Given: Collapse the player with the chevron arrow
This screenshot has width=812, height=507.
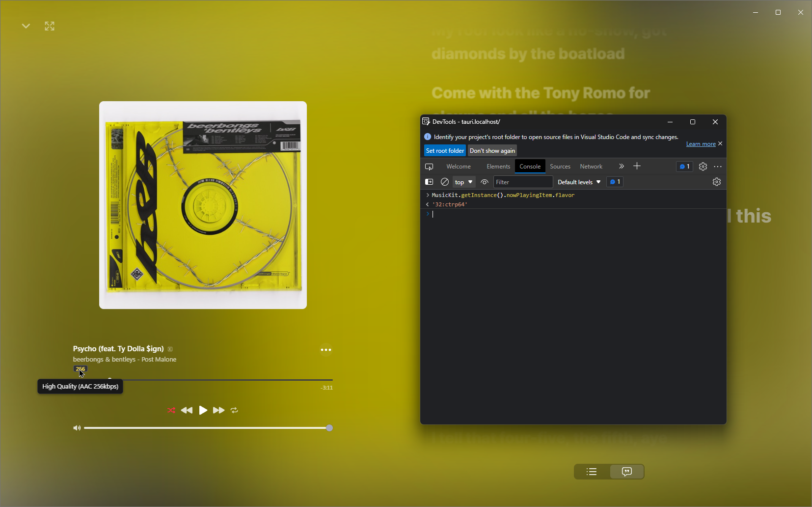Looking at the screenshot, I should pos(26,26).
